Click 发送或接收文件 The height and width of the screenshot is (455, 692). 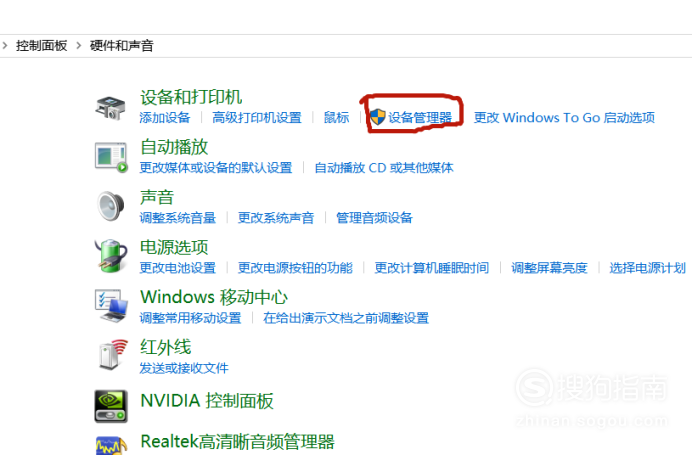click(184, 368)
